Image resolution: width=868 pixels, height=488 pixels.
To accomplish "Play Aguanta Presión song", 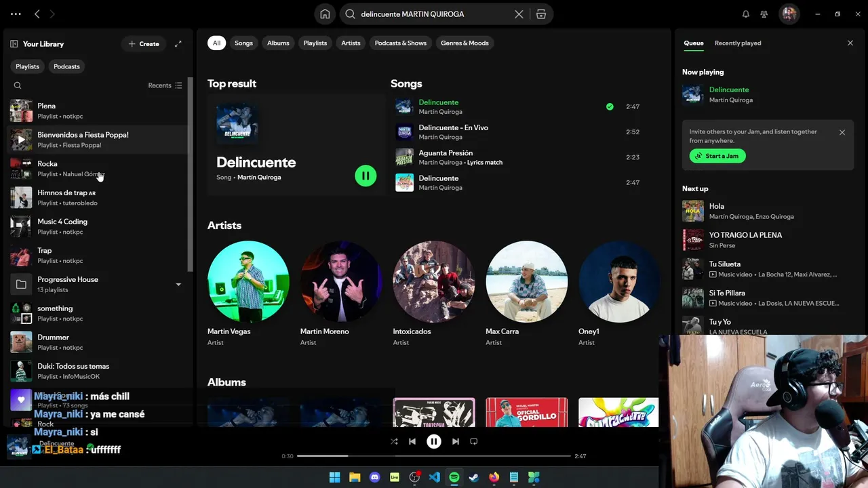I will click(518, 157).
